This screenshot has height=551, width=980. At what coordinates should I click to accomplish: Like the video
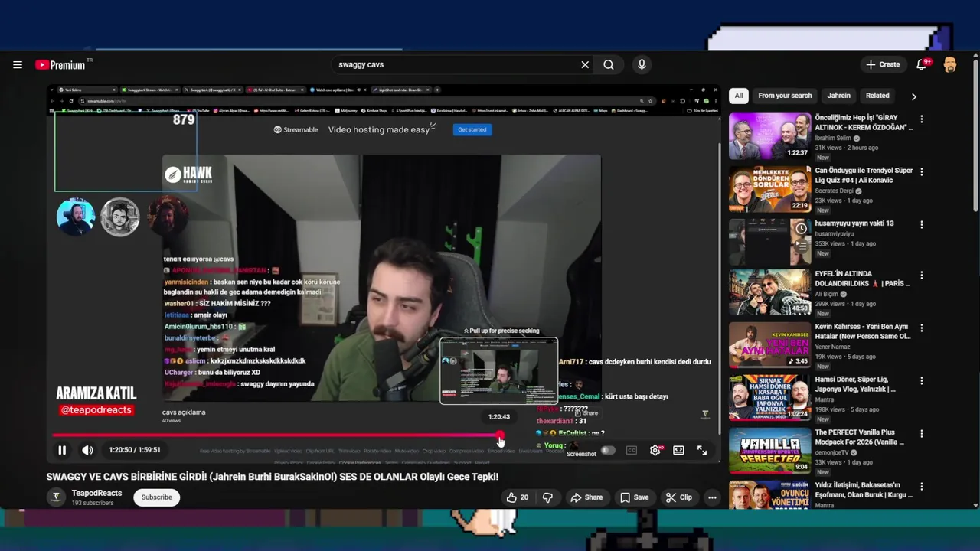point(518,497)
